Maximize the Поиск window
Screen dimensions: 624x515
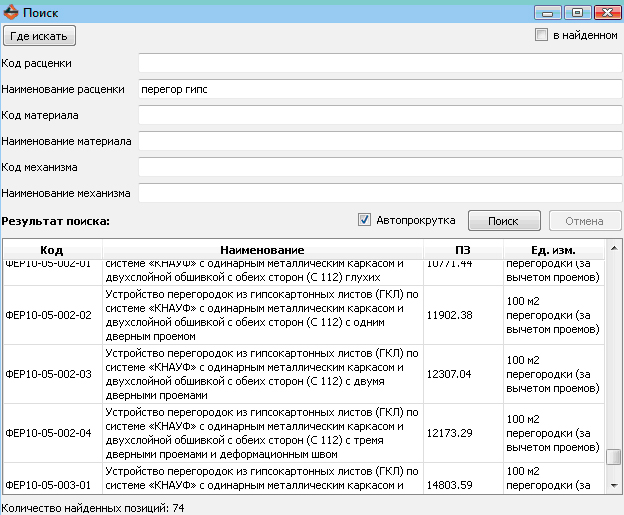(x=577, y=13)
